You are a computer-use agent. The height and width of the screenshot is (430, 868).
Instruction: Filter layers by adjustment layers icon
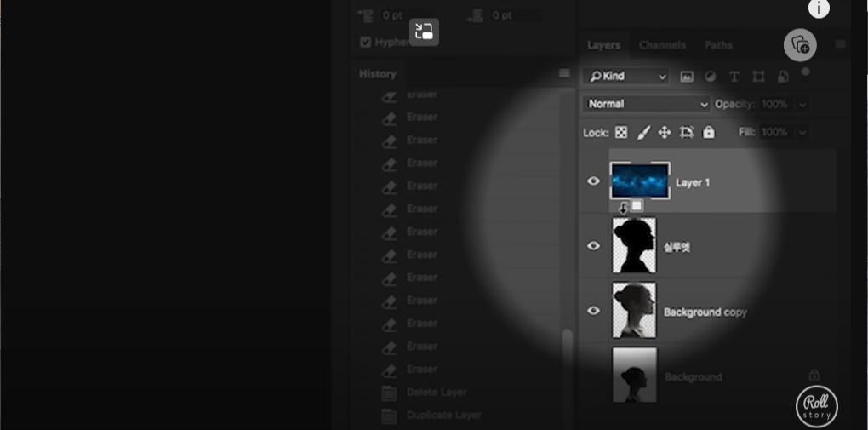[x=711, y=77]
